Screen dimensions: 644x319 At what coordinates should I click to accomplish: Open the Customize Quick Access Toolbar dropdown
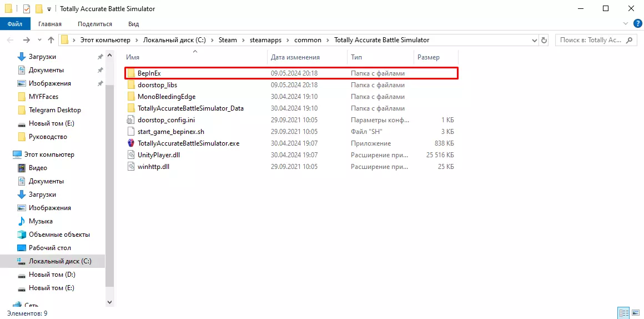point(49,9)
